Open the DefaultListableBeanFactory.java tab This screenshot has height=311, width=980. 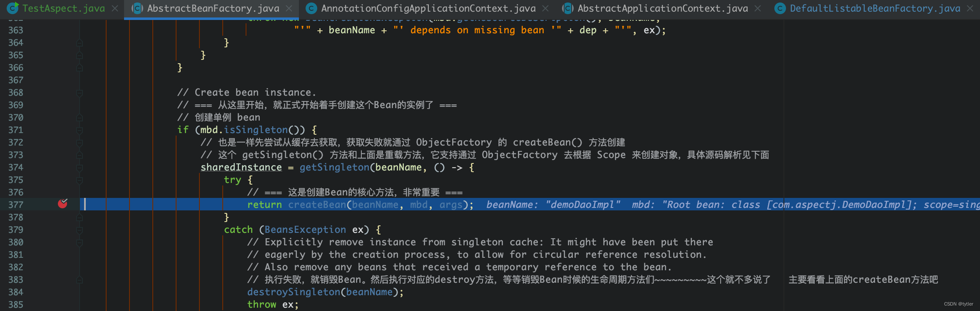point(875,8)
